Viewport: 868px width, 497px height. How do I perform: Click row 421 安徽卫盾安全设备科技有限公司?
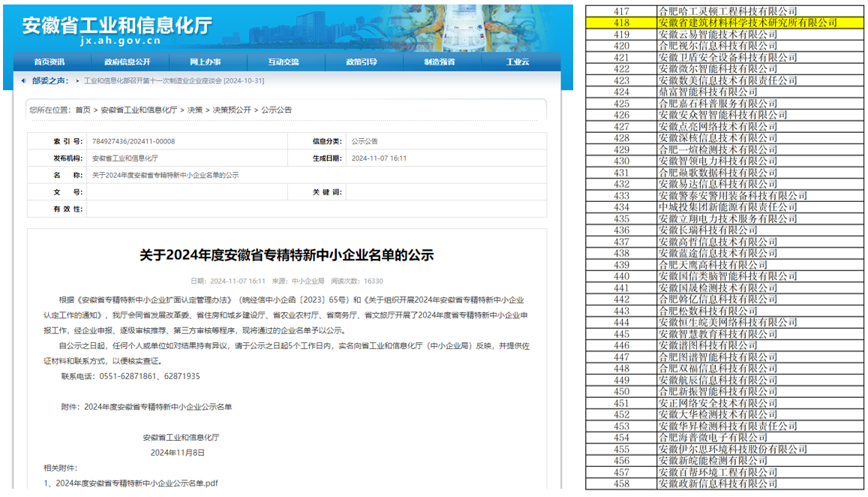pyautogui.click(x=728, y=58)
